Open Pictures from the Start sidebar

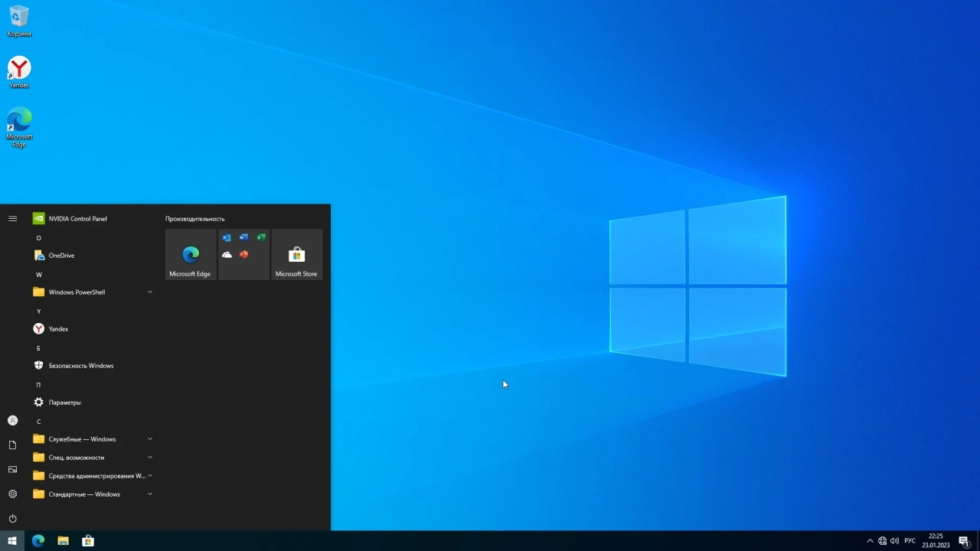pyautogui.click(x=12, y=470)
